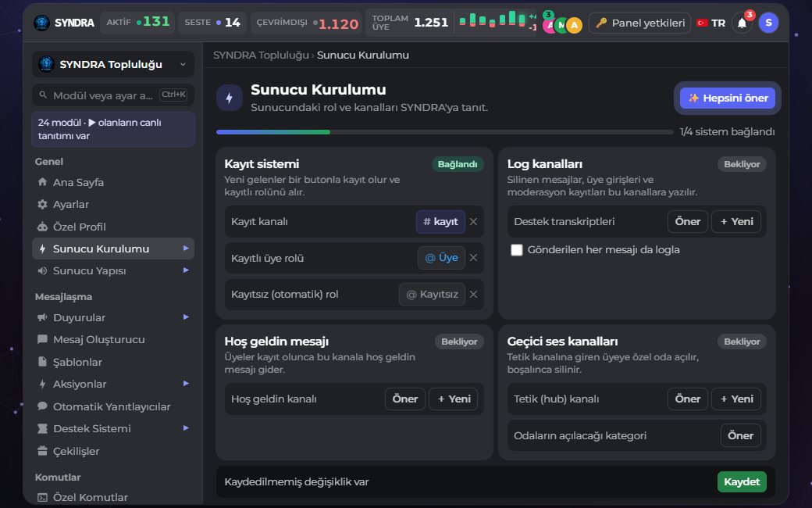This screenshot has width=812, height=508.
Task: Click + Yeni for Hoş geldin kanalı
Action: click(x=453, y=399)
